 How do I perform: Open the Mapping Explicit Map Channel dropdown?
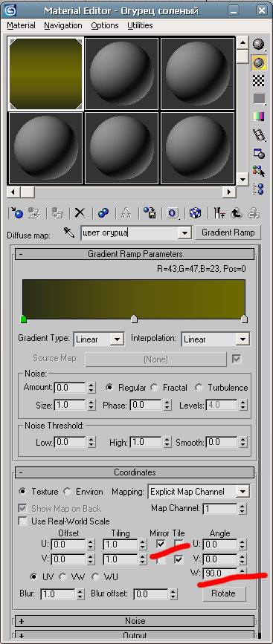199,492
